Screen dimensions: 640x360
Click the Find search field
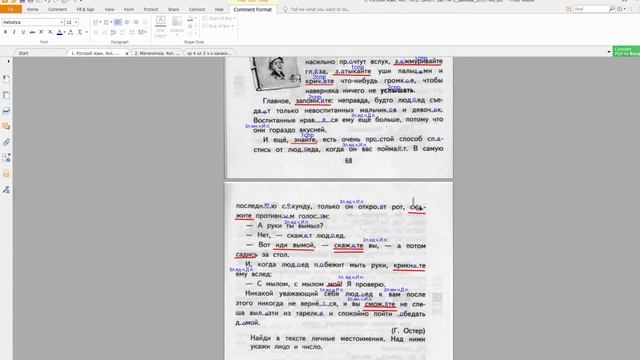591,9
